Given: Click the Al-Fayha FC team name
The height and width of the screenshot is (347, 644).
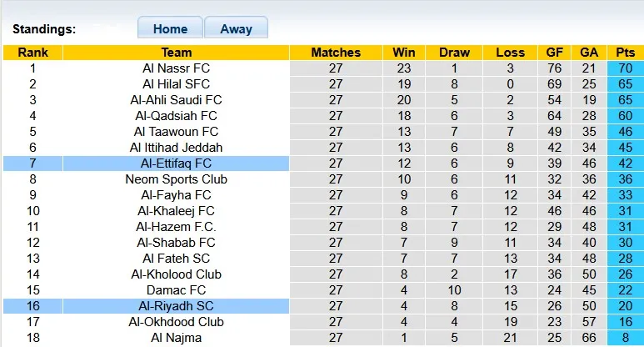Looking at the screenshot, I should pos(176,195).
